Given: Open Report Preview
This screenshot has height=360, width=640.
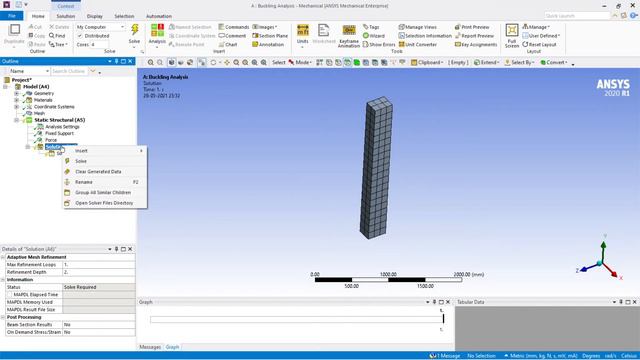Looking at the screenshot, I should tap(474, 36).
